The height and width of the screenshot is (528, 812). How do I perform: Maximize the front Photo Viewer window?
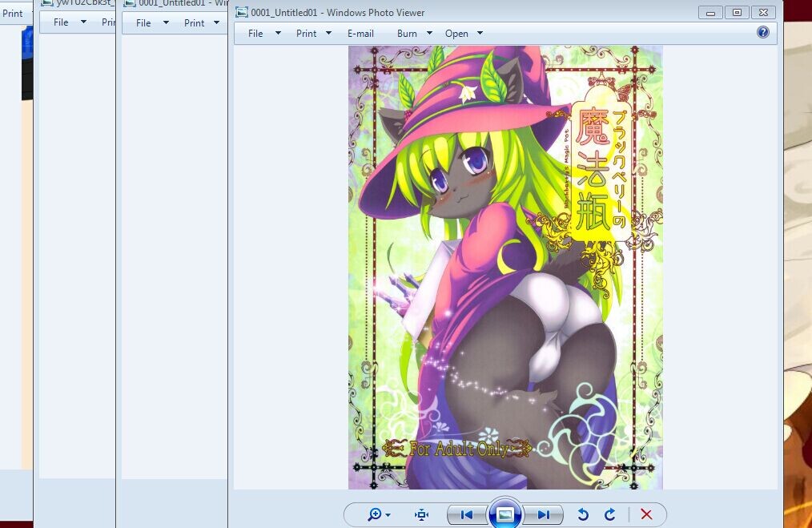click(x=737, y=12)
